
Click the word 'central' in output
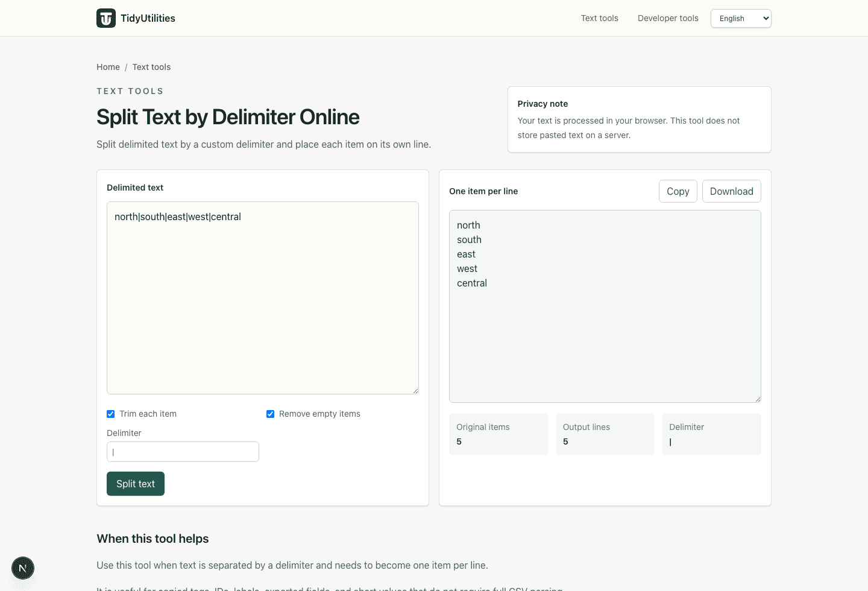point(472,283)
